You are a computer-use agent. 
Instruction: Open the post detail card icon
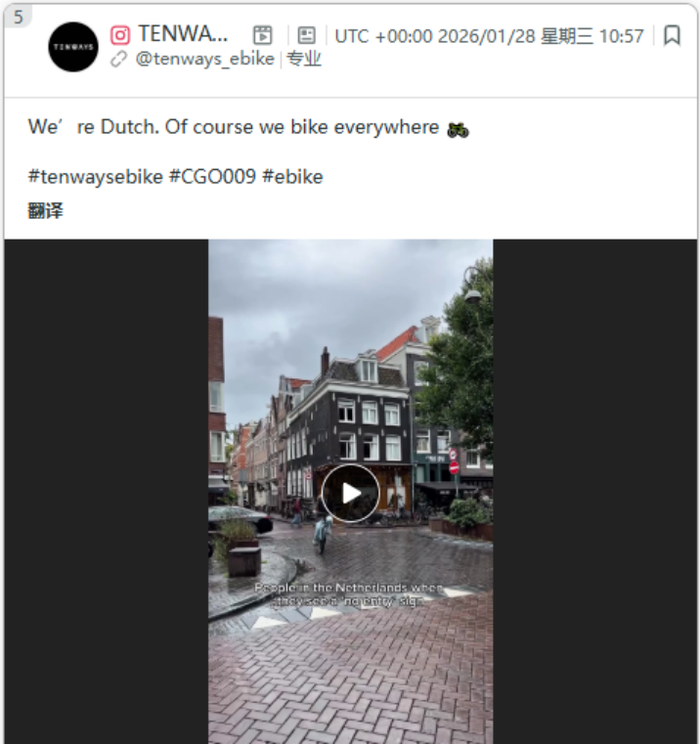306,35
